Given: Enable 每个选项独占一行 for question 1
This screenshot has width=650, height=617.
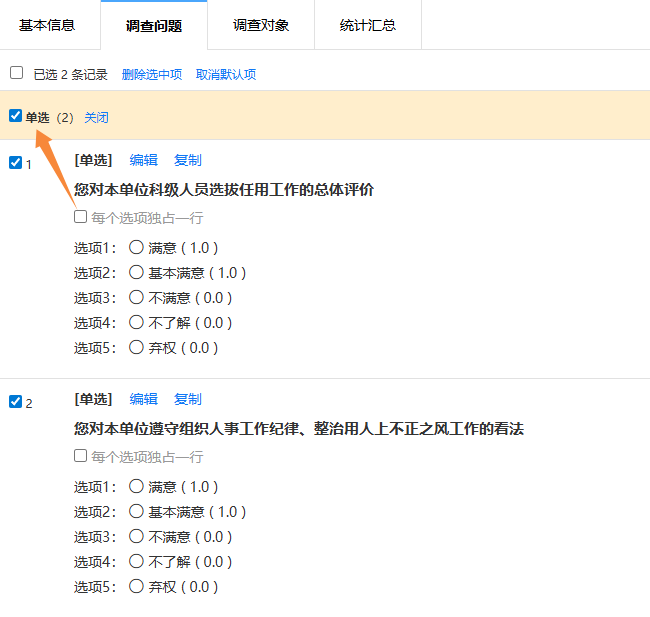Looking at the screenshot, I should coord(81,217).
